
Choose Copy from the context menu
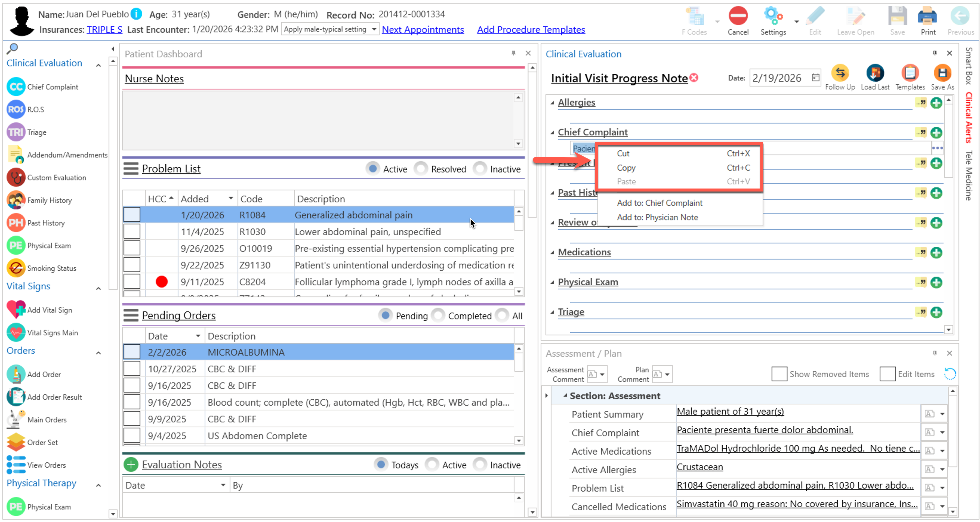coord(626,168)
